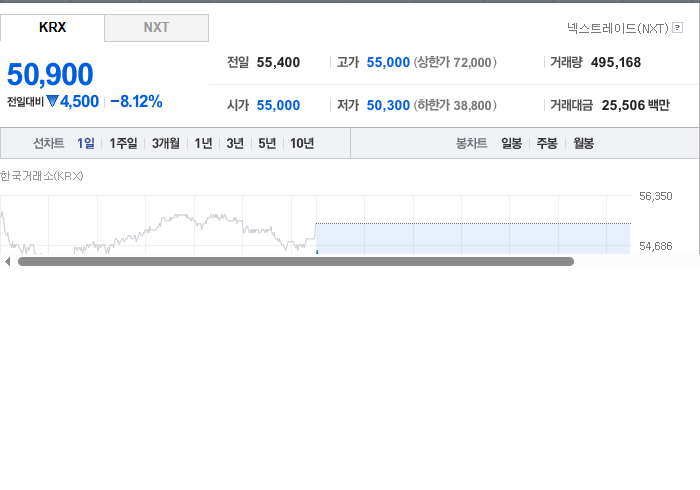Click the price line chart area
700x490 pixels.
(x=315, y=225)
